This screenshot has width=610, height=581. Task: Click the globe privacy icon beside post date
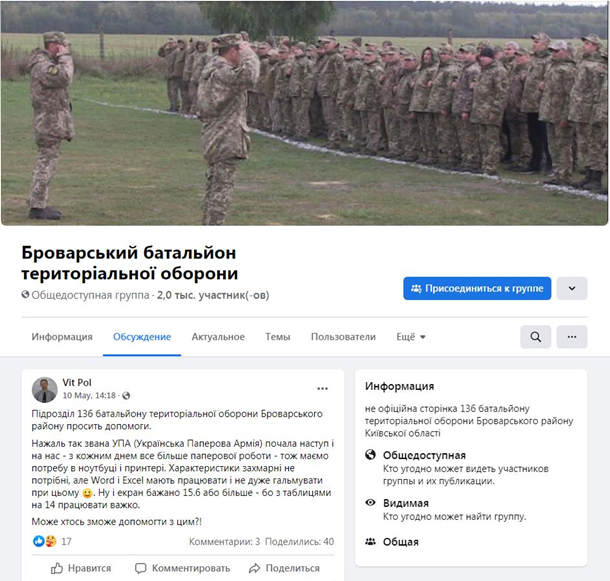point(126,396)
